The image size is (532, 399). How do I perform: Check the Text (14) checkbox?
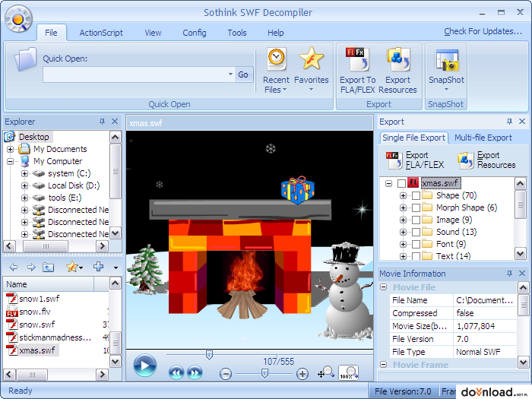click(x=416, y=256)
